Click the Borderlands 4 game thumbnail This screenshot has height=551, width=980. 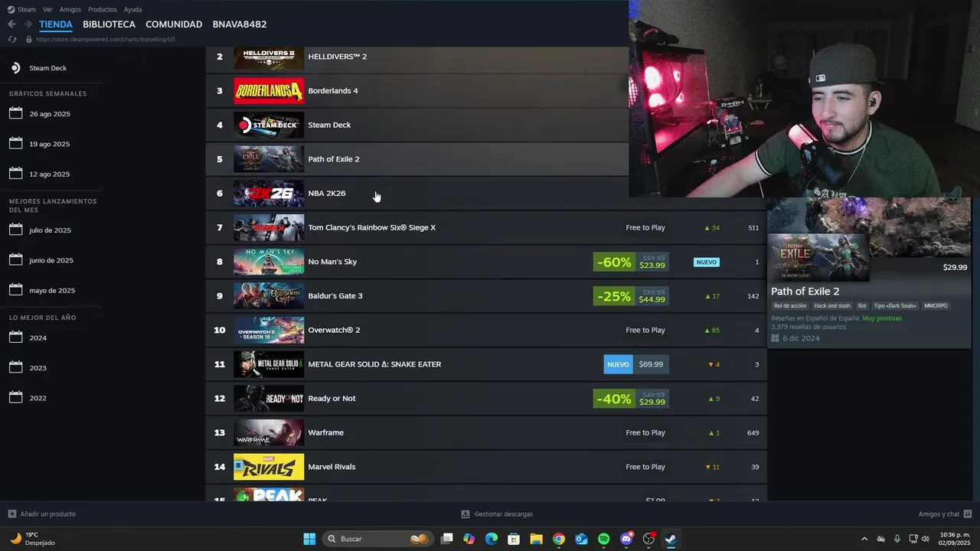[269, 90]
